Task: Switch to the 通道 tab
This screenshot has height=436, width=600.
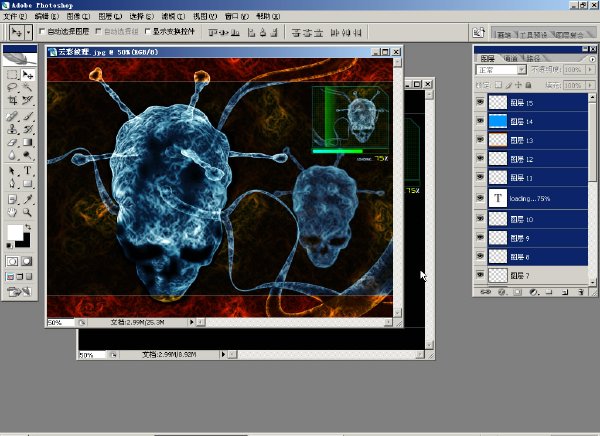Action: pos(510,58)
